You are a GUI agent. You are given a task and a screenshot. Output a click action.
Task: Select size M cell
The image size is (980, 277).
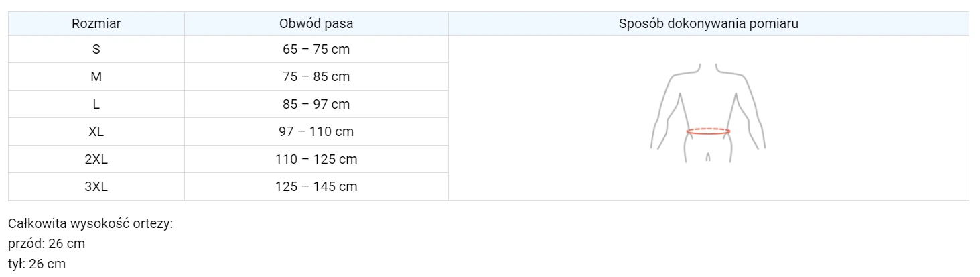(x=96, y=76)
